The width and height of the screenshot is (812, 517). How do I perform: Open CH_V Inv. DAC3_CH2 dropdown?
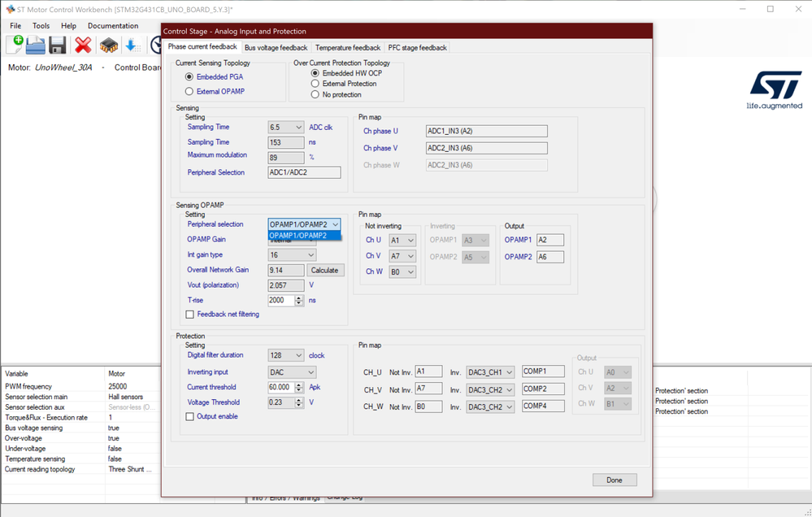pos(490,389)
